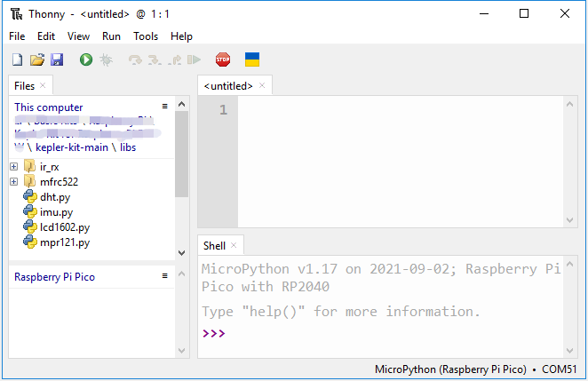Click the Step out debug icon
The height and width of the screenshot is (381, 588).
[175, 60]
